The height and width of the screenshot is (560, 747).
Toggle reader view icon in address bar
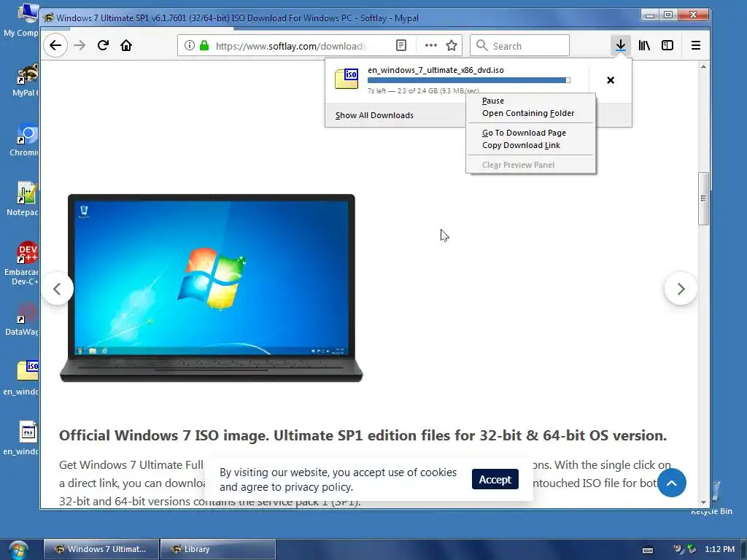pyautogui.click(x=401, y=46)
